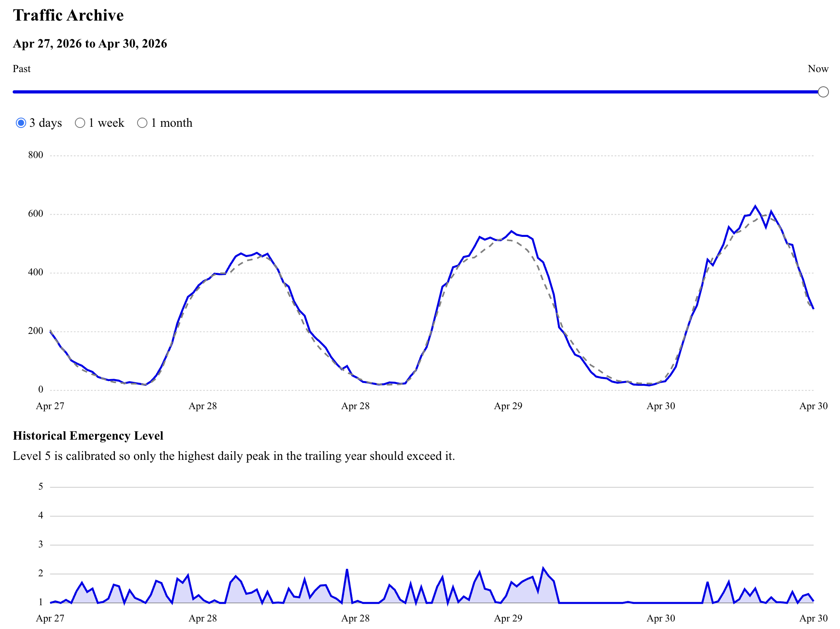Viewport: 840px width, 629px height.
Task: Click the highest traffic peak above 600
Action: pos(755,206)
